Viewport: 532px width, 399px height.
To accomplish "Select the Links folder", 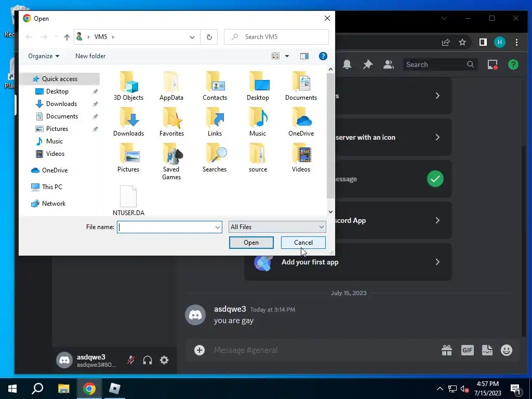I will (215, 122).
